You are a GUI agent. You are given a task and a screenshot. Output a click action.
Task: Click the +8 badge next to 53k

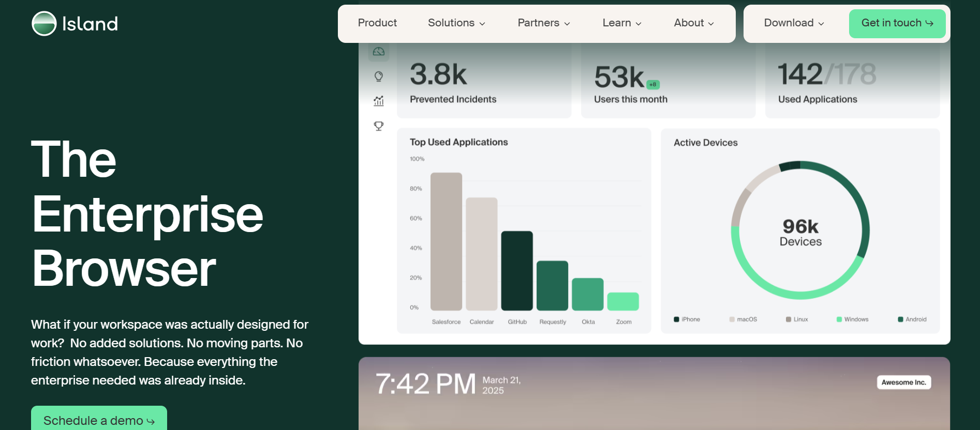coord(653,84)
